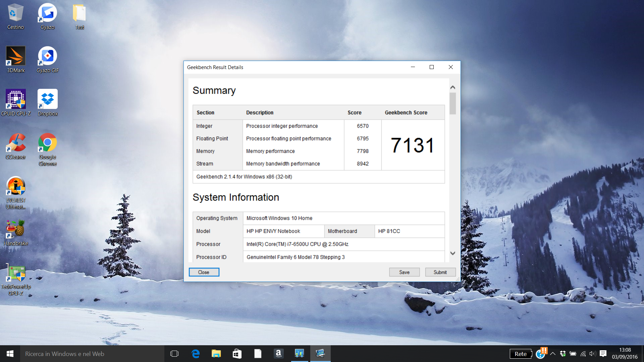Screen dimensions: 644x362
Task: Submit the Geekbench result
Action: click(440, 272)
